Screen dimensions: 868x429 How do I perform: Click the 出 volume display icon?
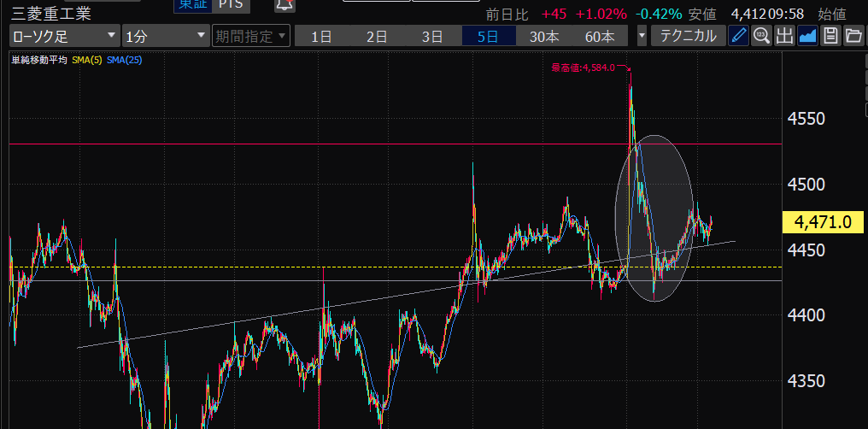[x=784, y=36]
